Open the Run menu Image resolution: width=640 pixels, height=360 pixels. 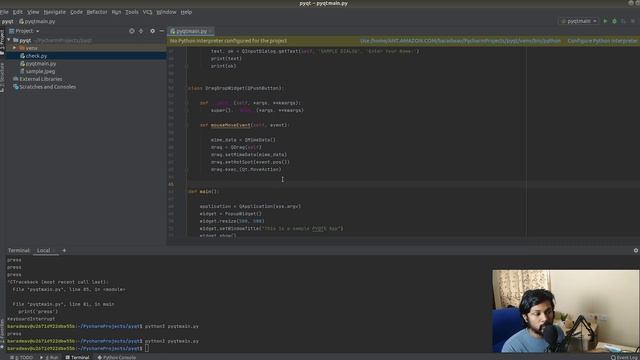click(x=116, y=12)
